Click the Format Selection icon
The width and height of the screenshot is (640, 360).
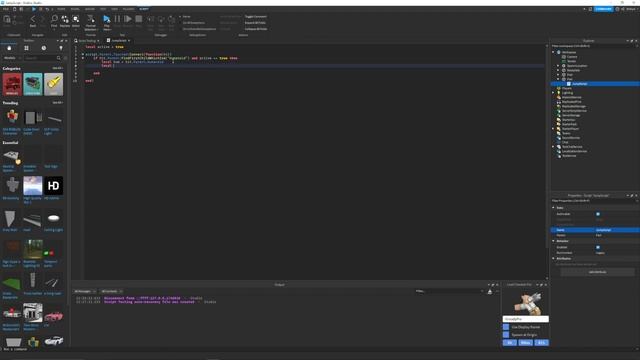pos(91,19)
